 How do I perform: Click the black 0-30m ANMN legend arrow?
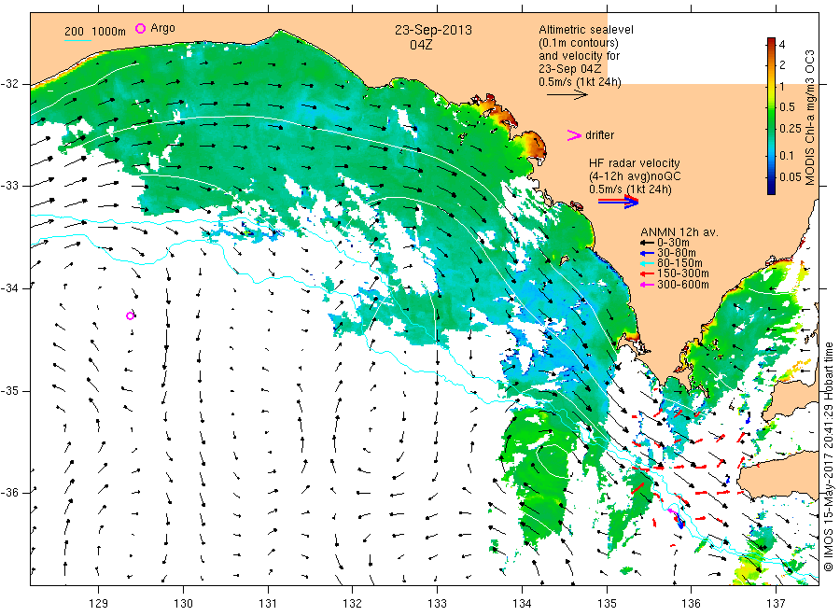(647, 244)
